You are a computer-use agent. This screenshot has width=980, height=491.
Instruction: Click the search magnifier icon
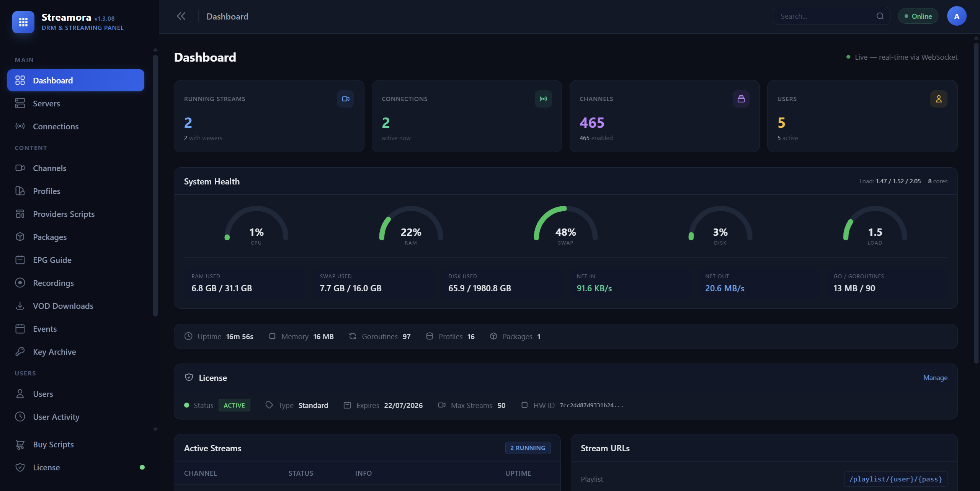coord(880,16)
